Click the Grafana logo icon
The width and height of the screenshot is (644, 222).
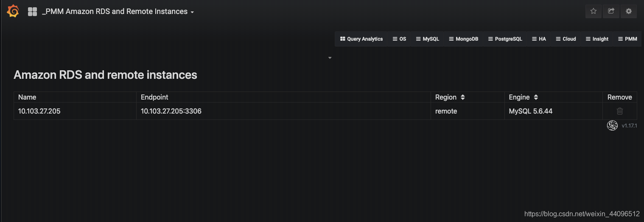click(13, 11)
